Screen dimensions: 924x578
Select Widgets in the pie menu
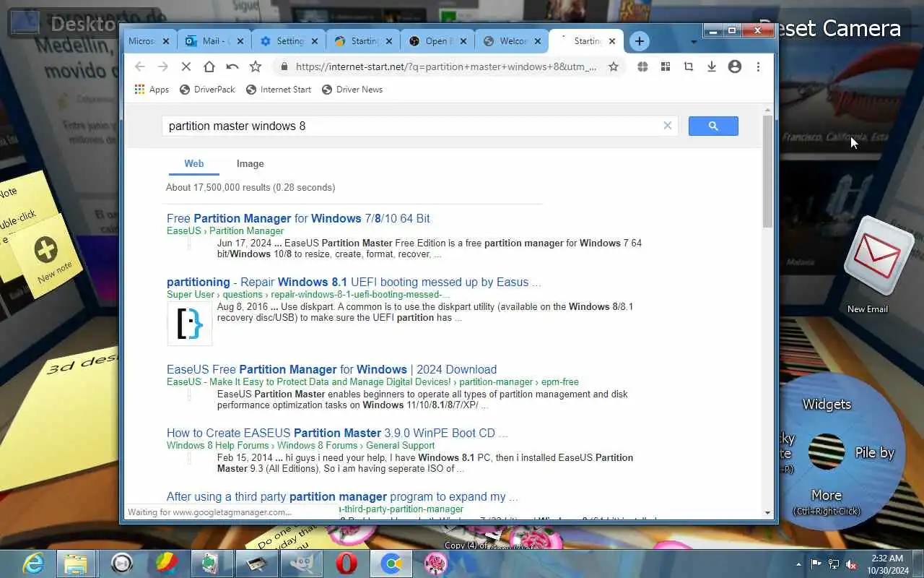coord(827,404)
